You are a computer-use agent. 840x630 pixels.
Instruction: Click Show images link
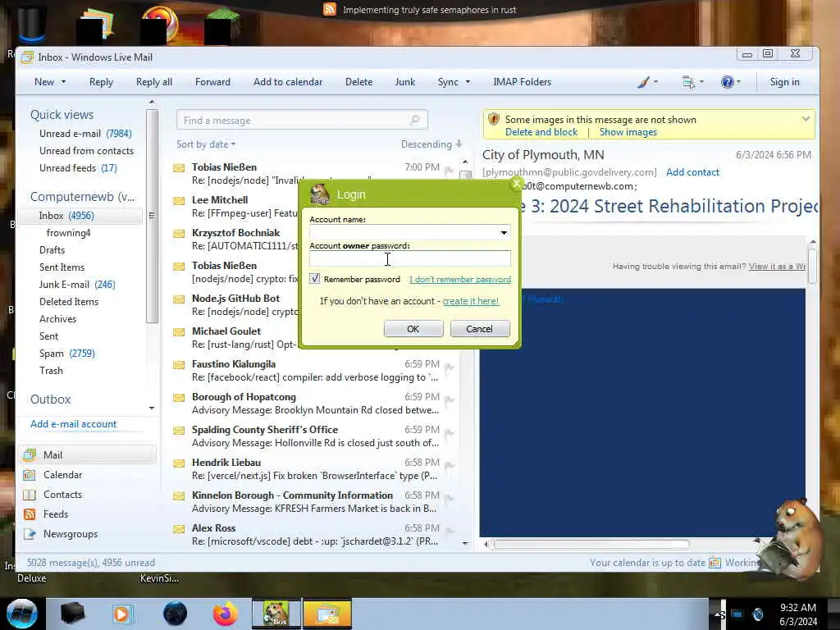pyautogui.click(x=628, y=132)
